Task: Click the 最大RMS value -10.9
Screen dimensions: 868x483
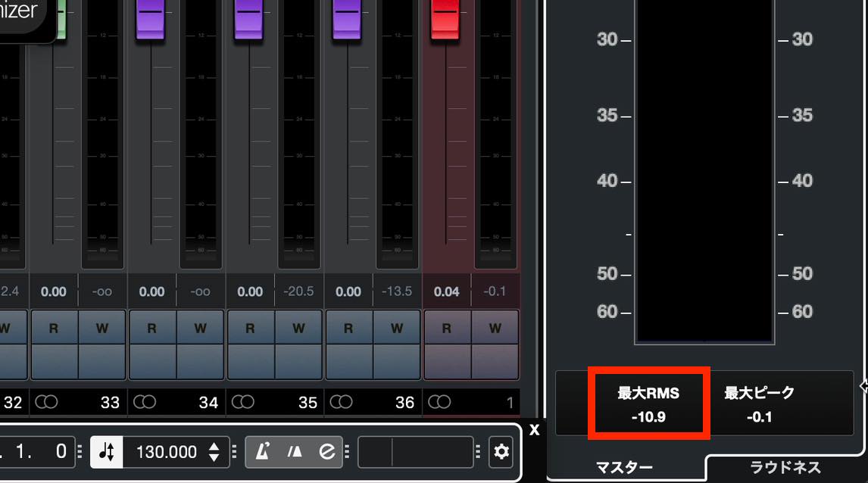Action: tap(649, 417)
